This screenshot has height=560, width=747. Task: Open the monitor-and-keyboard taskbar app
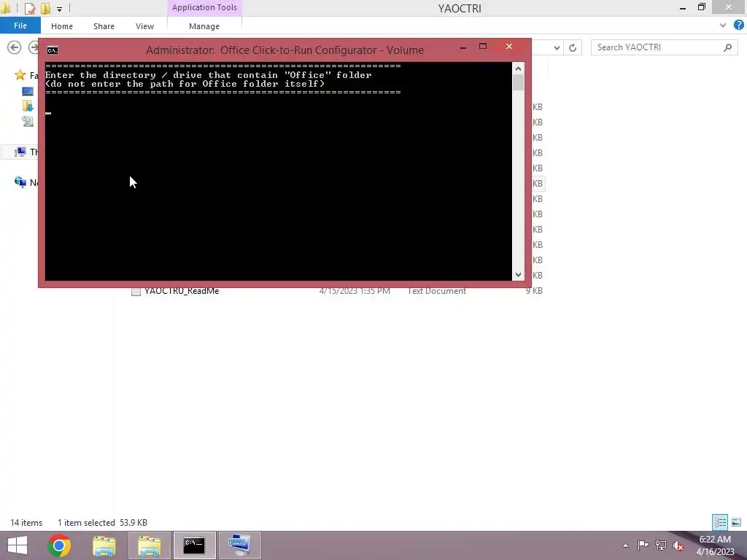[239, 545]
